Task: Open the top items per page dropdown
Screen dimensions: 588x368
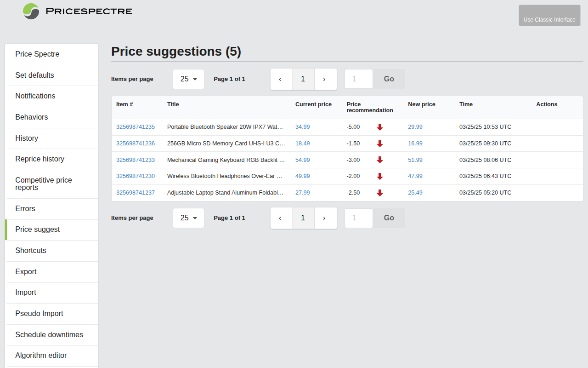Action: (x=188, y=79)
